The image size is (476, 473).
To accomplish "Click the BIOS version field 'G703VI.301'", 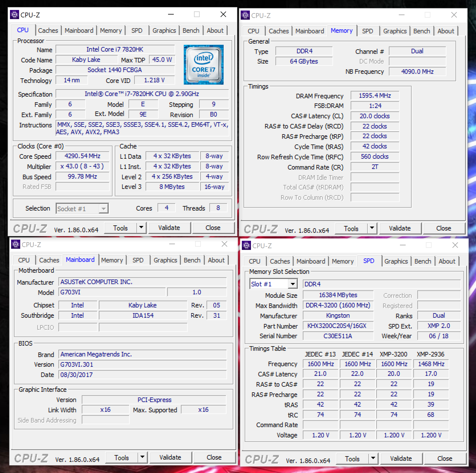I will (143, 364).
